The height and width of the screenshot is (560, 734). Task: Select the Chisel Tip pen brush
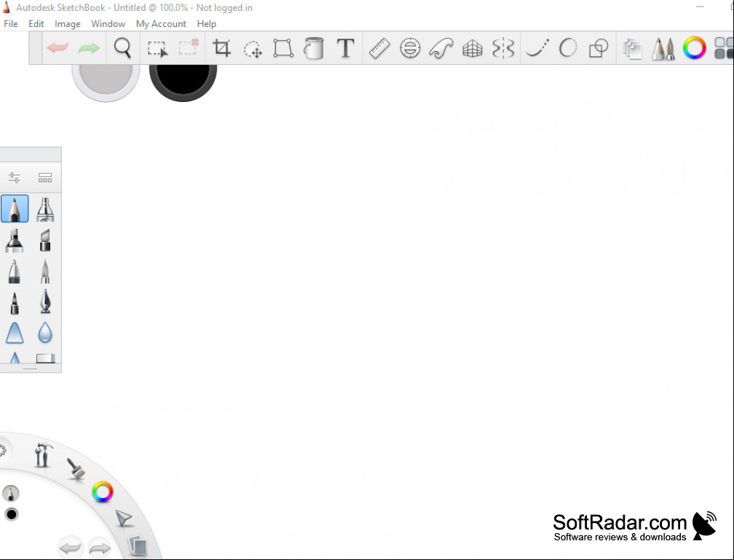click(45, 240)
